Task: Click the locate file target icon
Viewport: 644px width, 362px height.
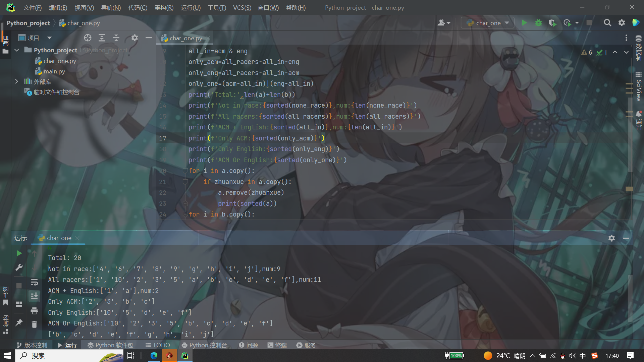Action: click(x=88, y=38)
